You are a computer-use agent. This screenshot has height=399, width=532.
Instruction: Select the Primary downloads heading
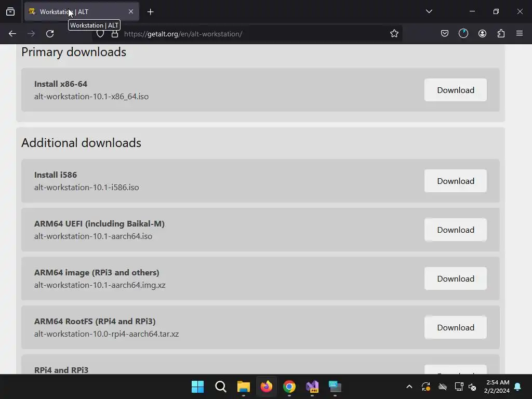74,52
